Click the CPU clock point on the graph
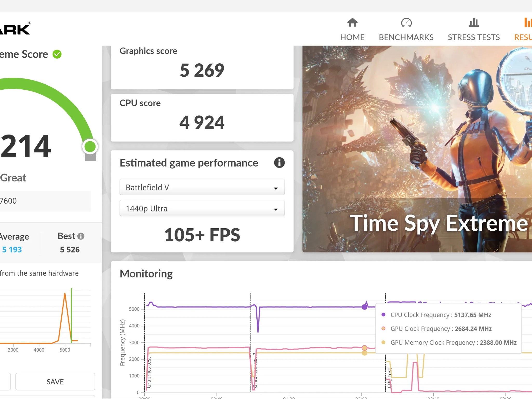Screen dimensions: 532x399 click(x=364, y=307)
